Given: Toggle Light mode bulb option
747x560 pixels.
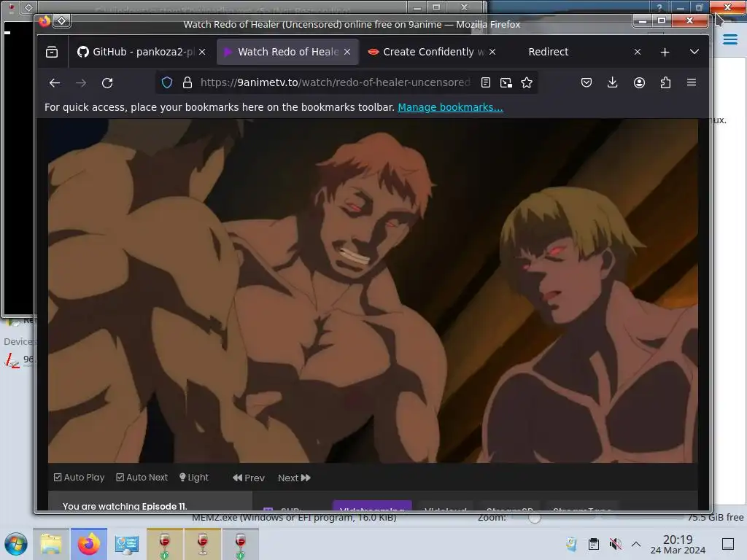Looking at the screenshot, I should pos(194,477).
